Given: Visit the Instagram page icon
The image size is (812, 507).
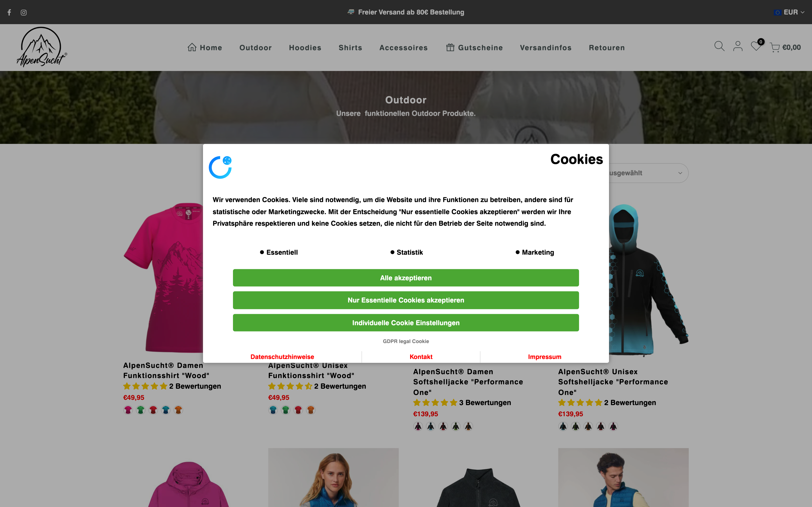Looking at the screenshot, I should (23, 12).
